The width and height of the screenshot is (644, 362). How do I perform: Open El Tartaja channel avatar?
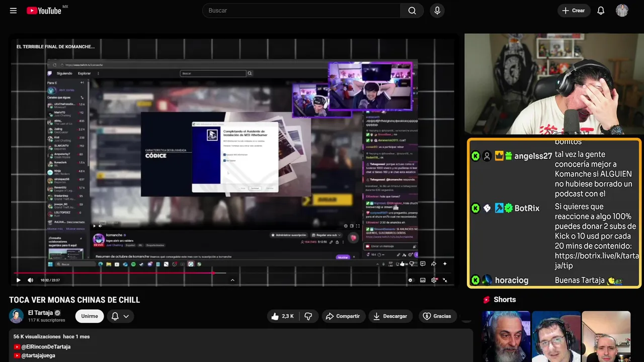pos(16,316)
